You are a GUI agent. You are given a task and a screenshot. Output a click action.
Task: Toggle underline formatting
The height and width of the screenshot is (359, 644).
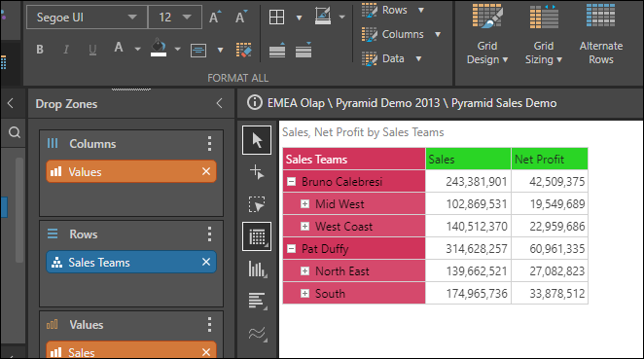click(x=92, y=50)
